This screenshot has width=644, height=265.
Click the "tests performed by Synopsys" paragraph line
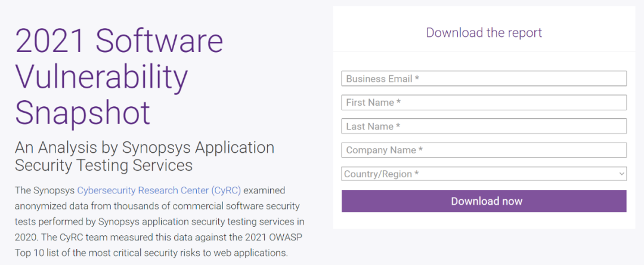pyautogui.click(x=160, y=222)
